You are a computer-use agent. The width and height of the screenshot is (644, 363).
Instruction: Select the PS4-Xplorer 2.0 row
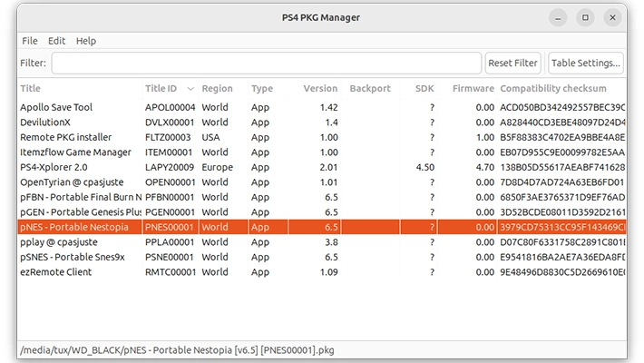tap(322, 167)
